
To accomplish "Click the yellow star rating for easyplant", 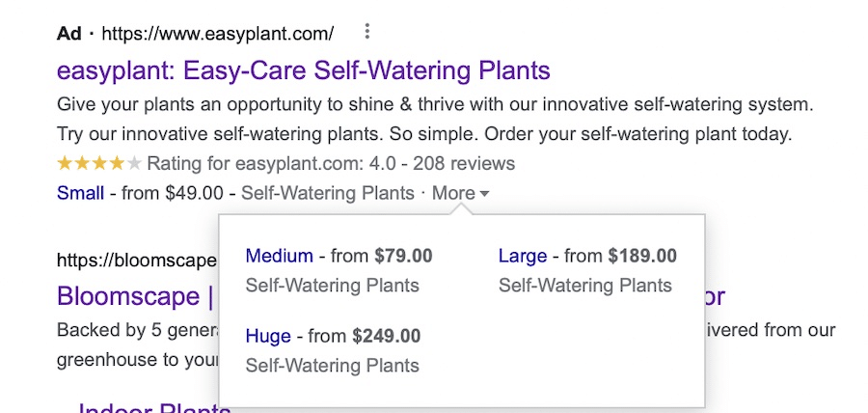I will [x=98, y=163].
